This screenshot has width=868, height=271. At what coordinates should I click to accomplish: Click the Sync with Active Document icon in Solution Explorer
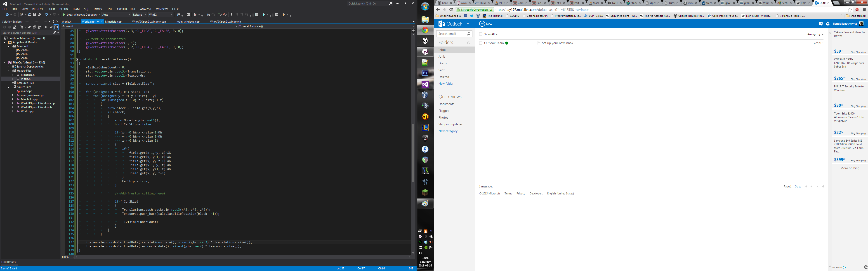(x=29, y=27)
